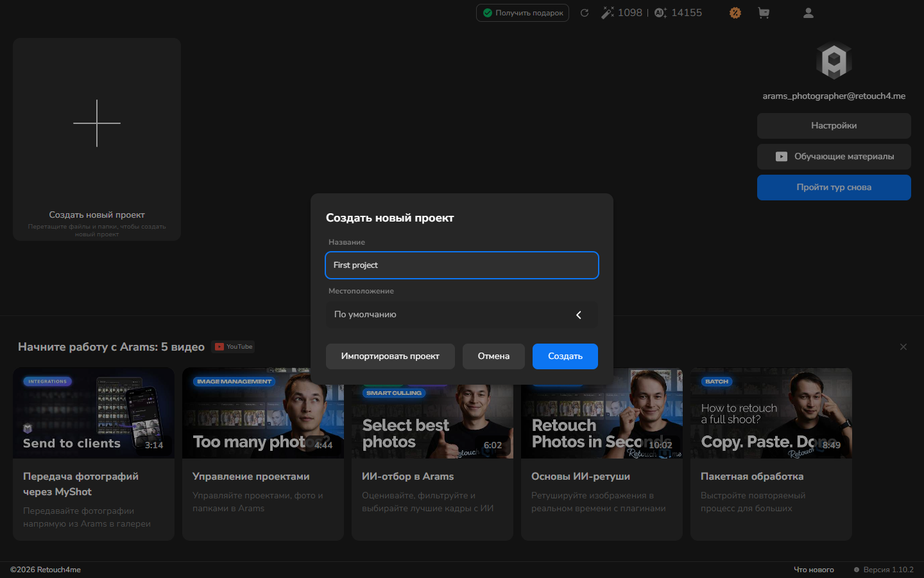This screenshot has height=578, width=924.
Task: Click the Импортировать проект button
Action: tap(390, 356)
